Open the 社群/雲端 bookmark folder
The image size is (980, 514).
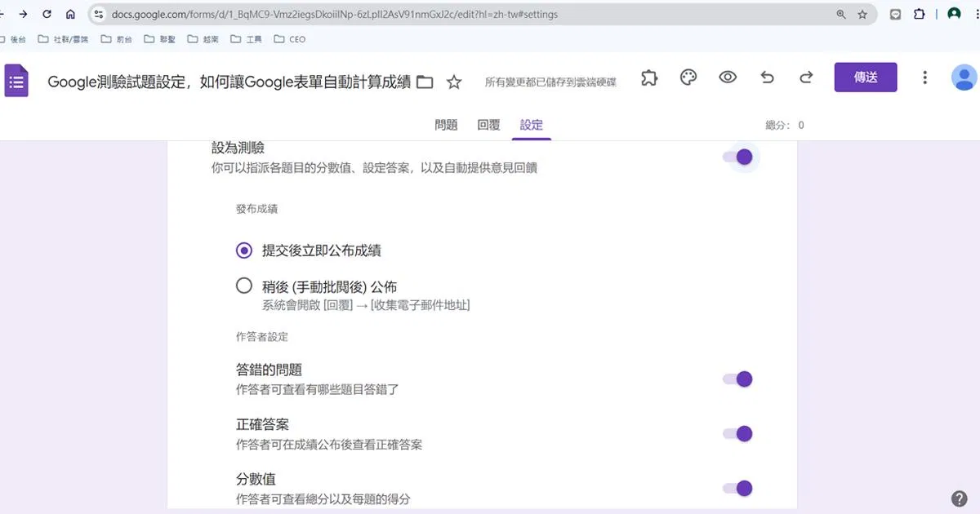63,38
